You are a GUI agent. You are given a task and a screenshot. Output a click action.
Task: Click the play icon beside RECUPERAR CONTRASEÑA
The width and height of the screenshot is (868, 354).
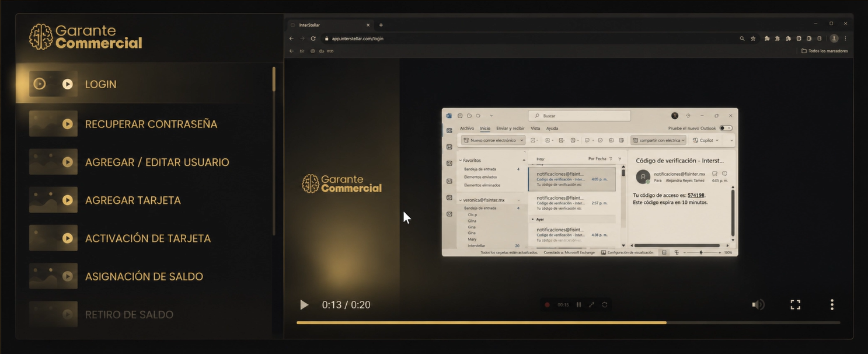(68, 124)
